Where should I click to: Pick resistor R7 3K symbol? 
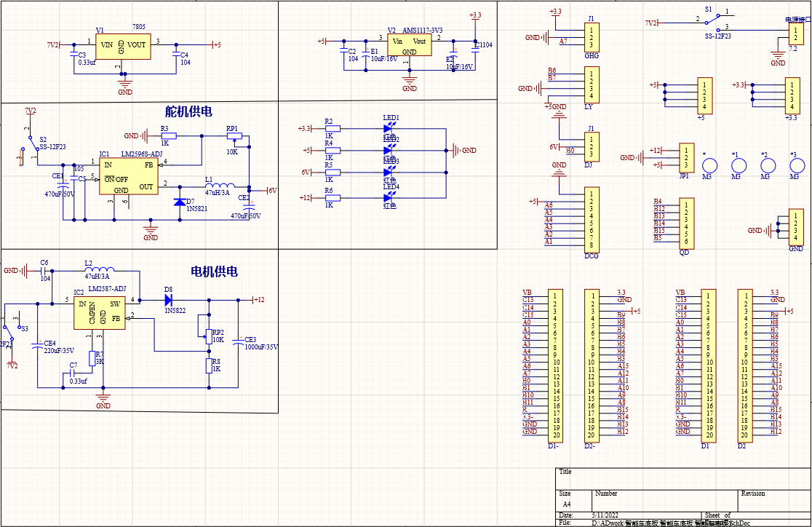(x=92, y=359)
